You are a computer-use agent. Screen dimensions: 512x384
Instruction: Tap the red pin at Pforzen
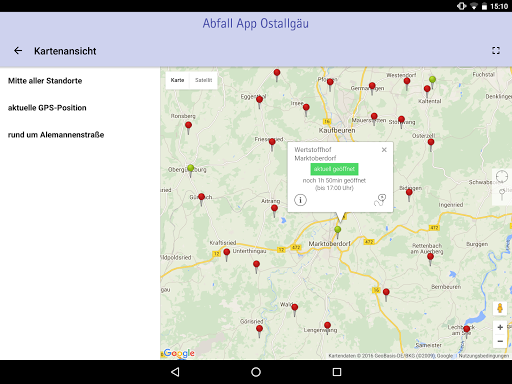point(330,82)
